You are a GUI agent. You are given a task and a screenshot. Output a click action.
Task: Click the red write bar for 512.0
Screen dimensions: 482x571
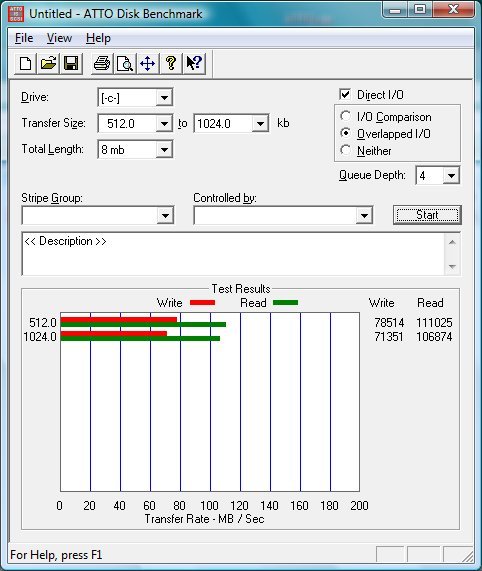(119, 320)
